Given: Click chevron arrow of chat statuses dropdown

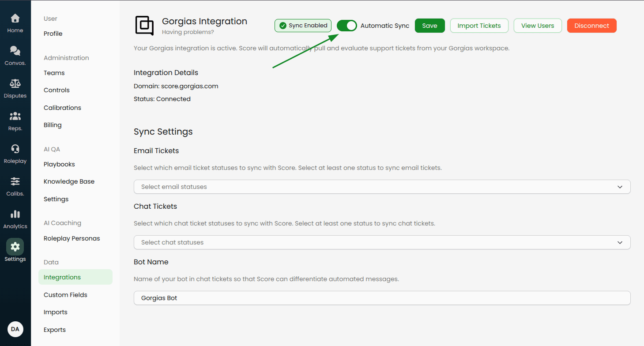Looking at the screenshot, I should pos(620,242).
